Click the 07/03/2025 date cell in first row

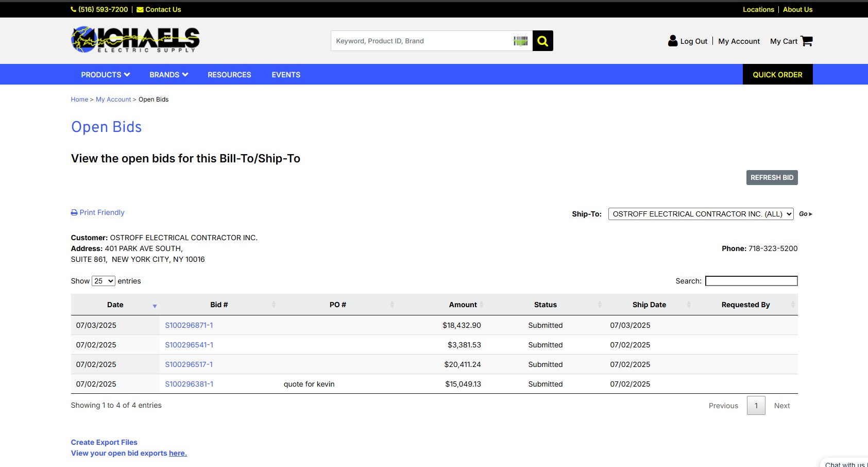tap(96, 325)
